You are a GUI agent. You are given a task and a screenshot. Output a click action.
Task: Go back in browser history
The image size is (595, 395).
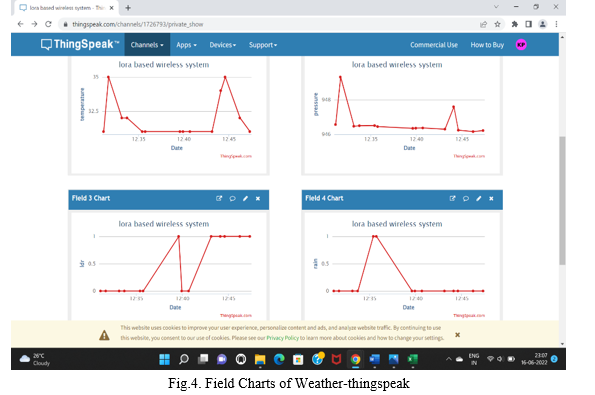pyautogui.click(x=20, y=24)
